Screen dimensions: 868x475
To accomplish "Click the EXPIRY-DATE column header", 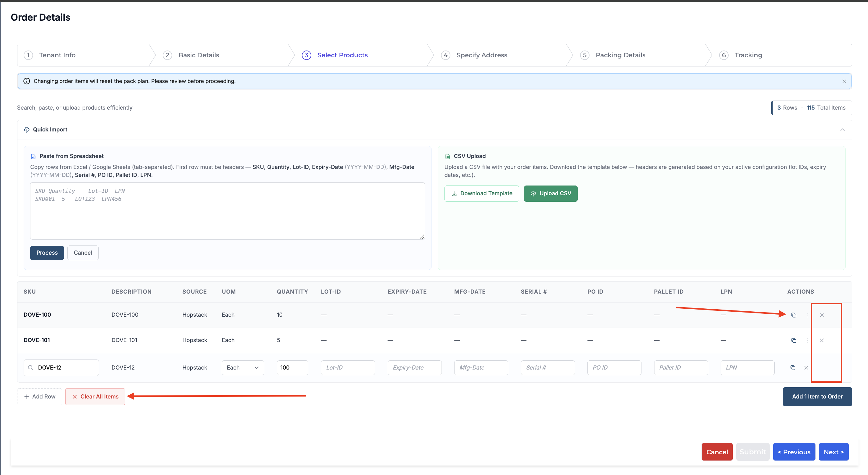I will coord(407,292).
